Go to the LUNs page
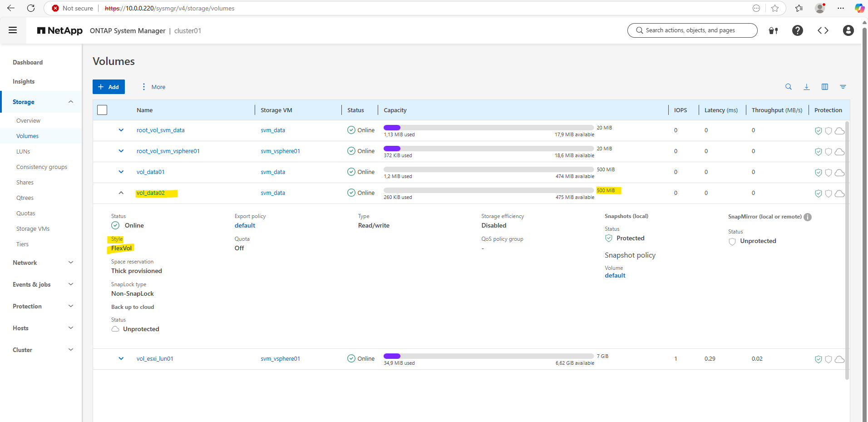This screenshot has width=868, height=422. tap(23, 151)
